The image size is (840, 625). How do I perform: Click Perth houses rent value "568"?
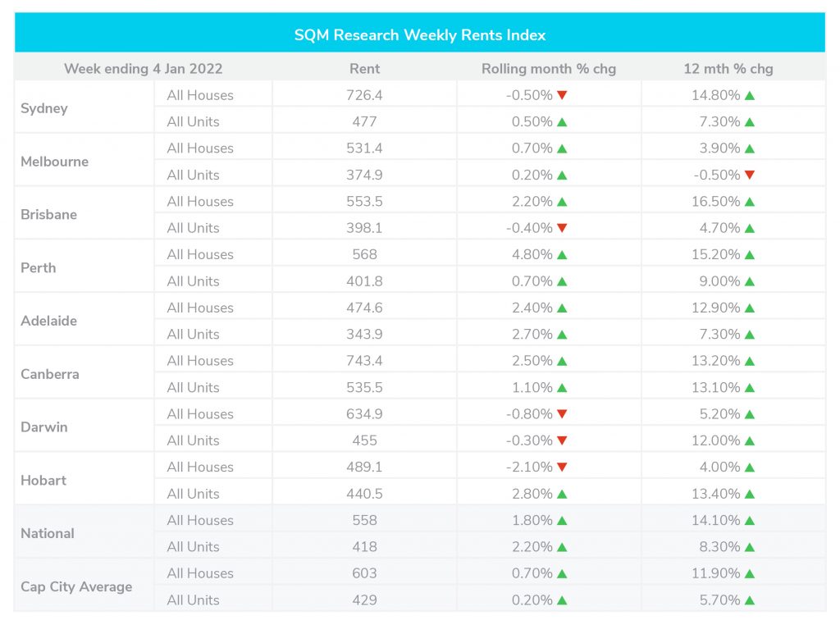point(364,254)
